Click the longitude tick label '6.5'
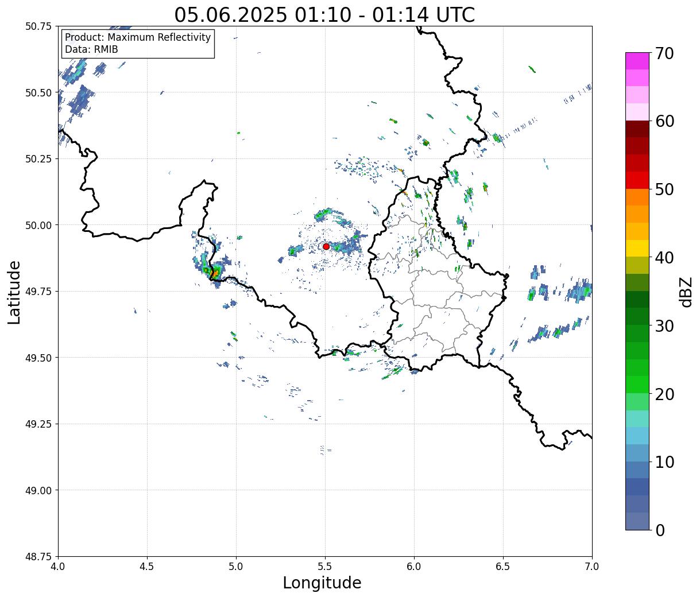700x597 pixels. click(x=503, y=567)
